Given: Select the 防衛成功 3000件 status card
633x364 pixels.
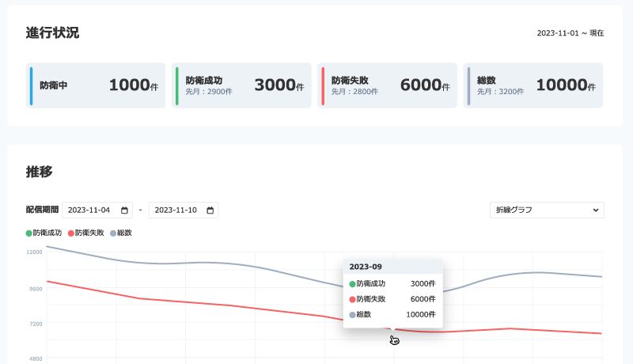Looking at the screenshot, I should [x=241, y=85].
